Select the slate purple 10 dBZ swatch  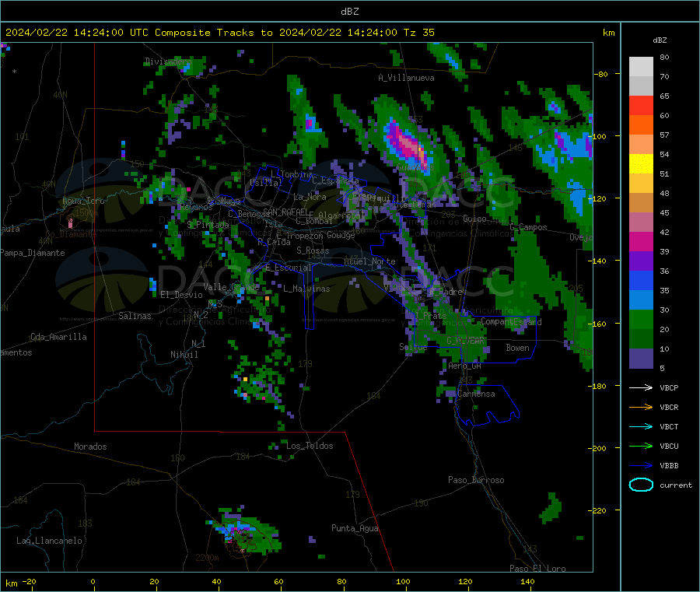pos(641,359)
